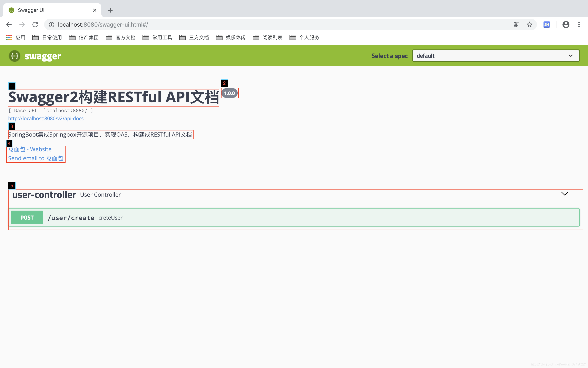Open the 三方文档 bookmark folder
Image resolution: width=588 pixels, height=368 pixels.
tap(194, 37)
